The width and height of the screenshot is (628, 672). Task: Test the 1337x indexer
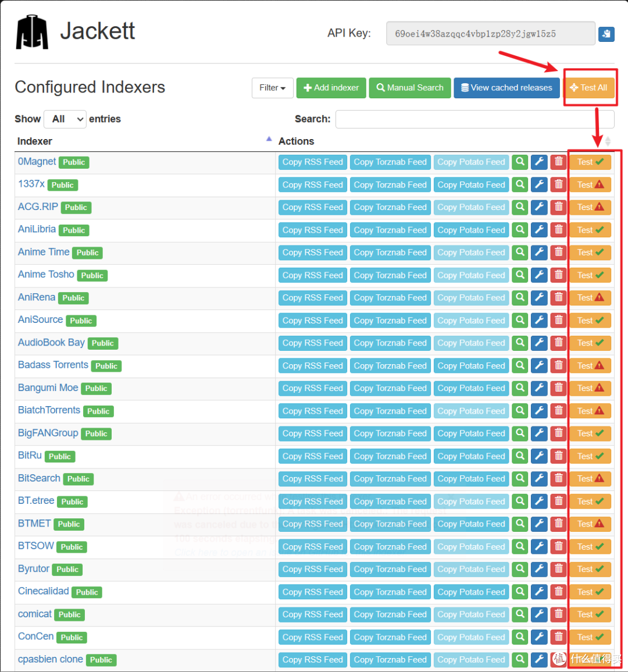[x=590, y=184]
